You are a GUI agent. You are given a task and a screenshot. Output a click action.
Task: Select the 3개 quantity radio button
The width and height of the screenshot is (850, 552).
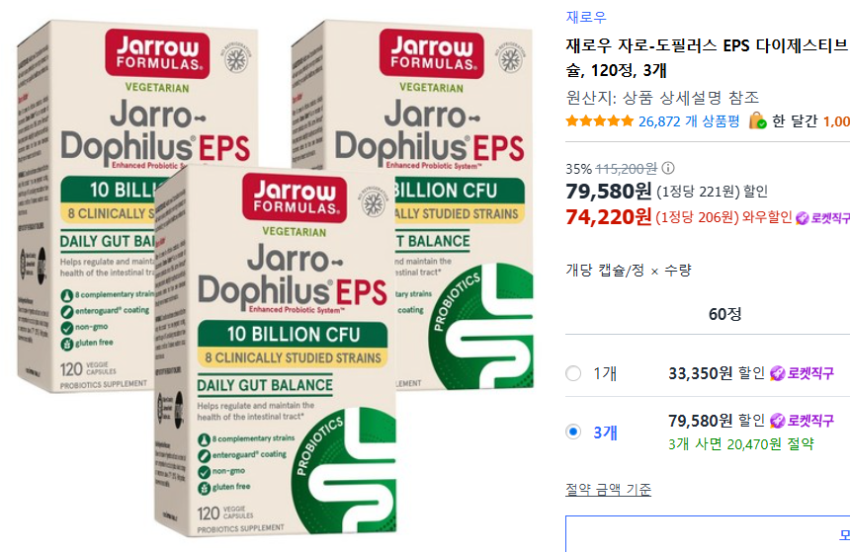pos(573,432)
